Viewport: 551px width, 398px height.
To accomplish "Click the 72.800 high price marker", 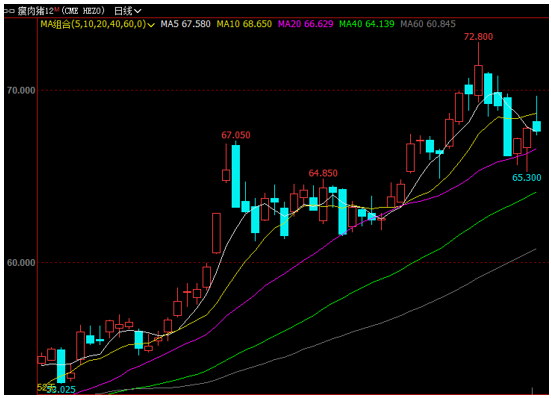I will tap(478, 37).
